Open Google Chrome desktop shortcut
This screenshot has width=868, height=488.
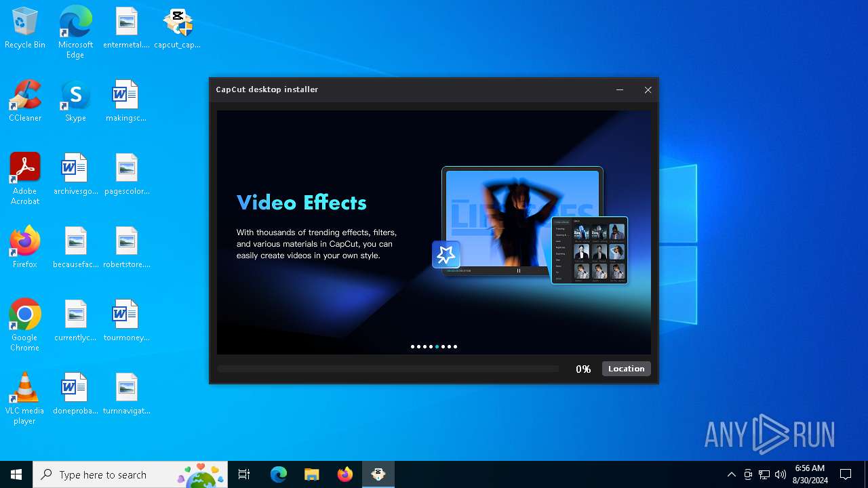[x=25, y=325]
